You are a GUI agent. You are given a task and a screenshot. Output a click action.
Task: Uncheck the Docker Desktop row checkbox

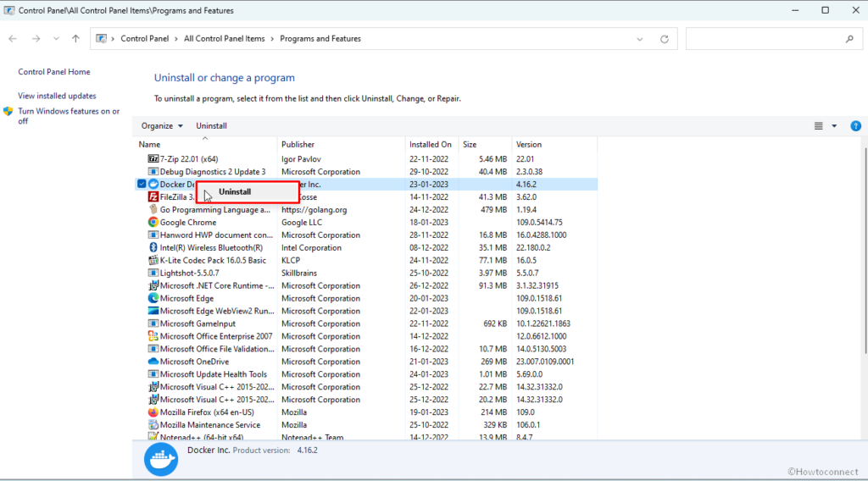pos(142,184)
